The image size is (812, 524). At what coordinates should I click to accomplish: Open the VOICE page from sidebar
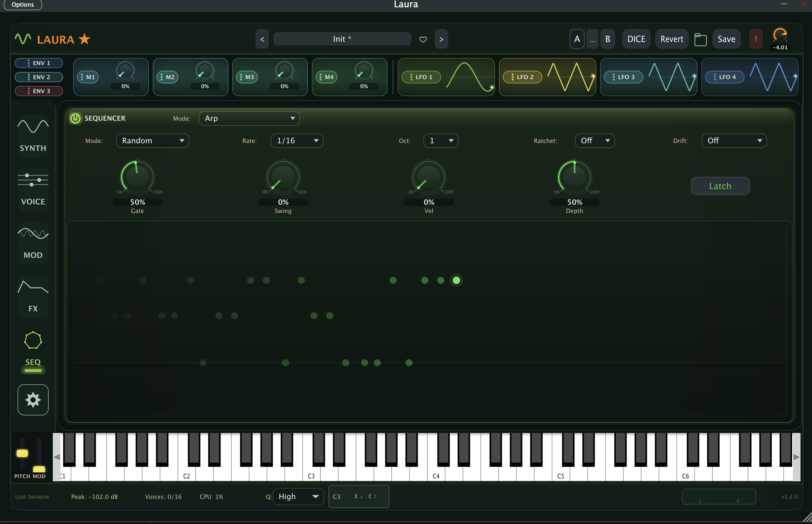pos(33,190)
